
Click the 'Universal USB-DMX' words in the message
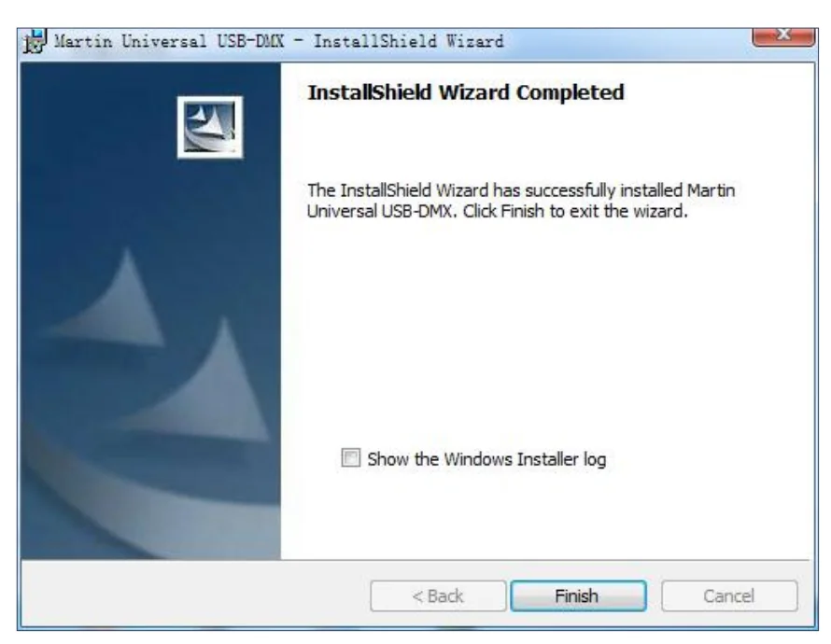point(379,211)
